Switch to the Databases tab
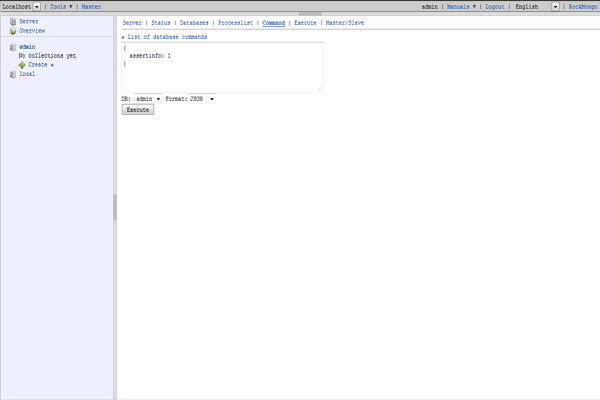 click(194, 21)
